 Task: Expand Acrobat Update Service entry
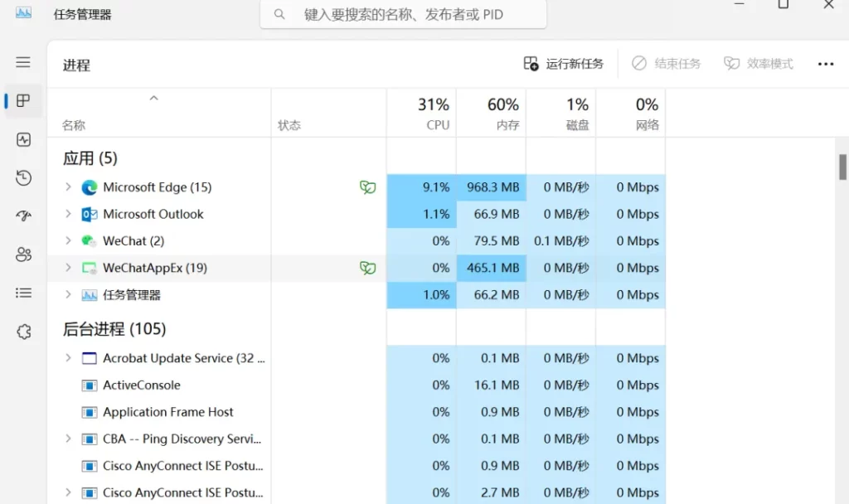click(69, 358)
